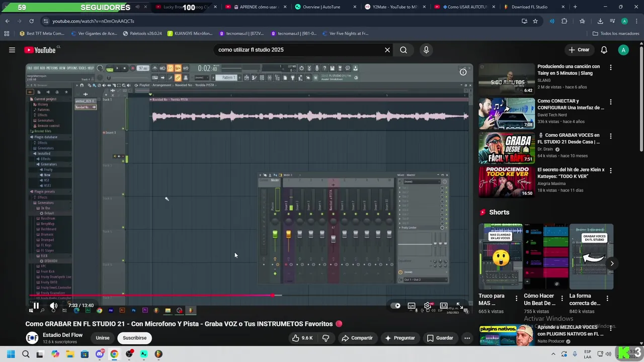Focus the YouTube search input field
The height and width of the screenshot is (362, 644).
pyautogui.click(x=297, y=50)
